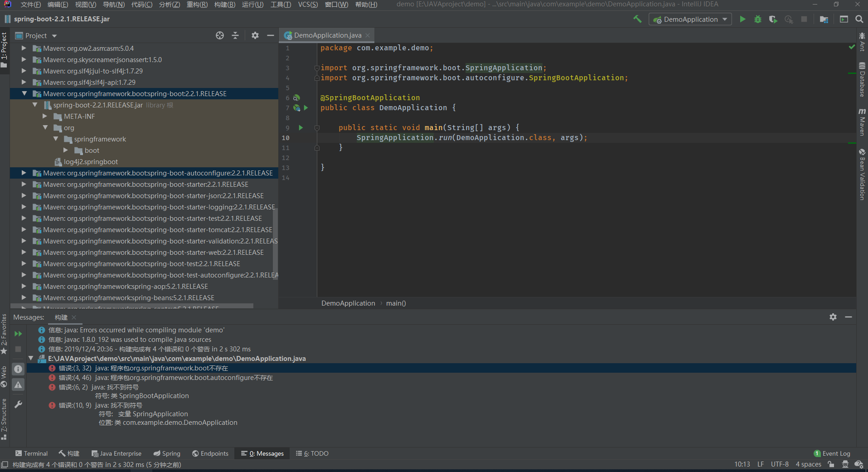The width and height of the screenshot is (868, 472).
Task: Click run gutter icon beside main method
Action: pos(301,128)
